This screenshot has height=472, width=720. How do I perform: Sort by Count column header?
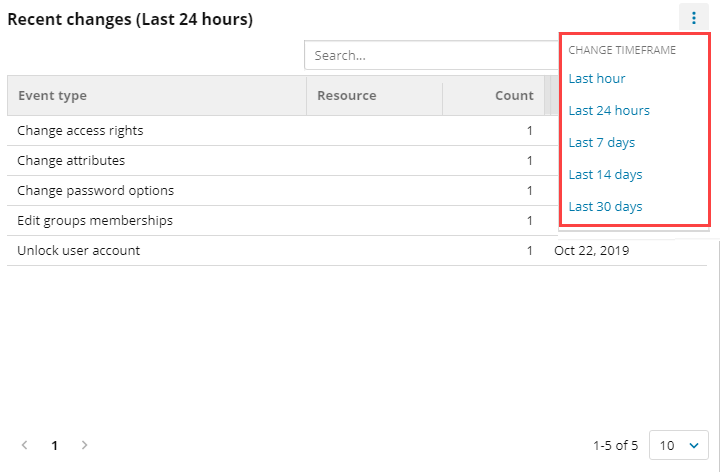pos(514,96)
